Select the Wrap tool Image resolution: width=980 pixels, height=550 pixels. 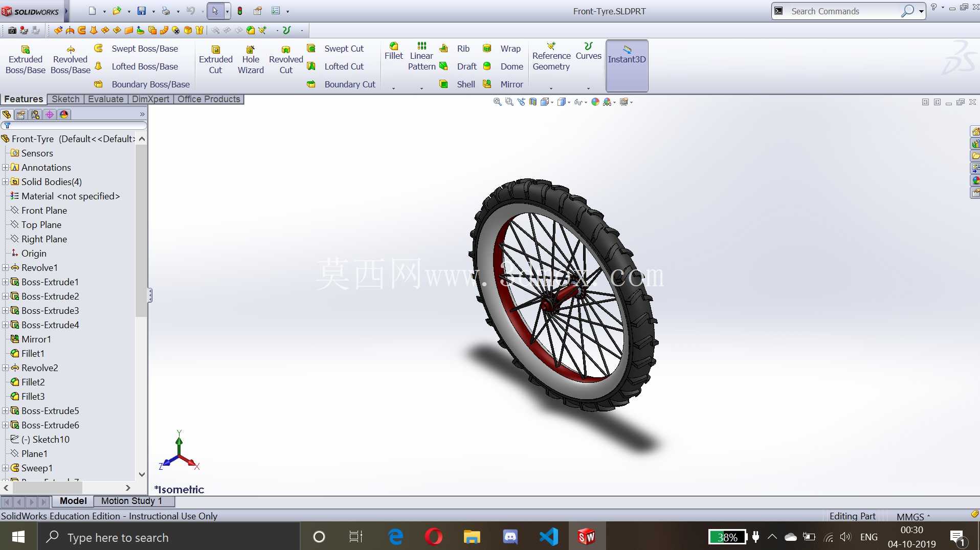click(x=502, y=49)
